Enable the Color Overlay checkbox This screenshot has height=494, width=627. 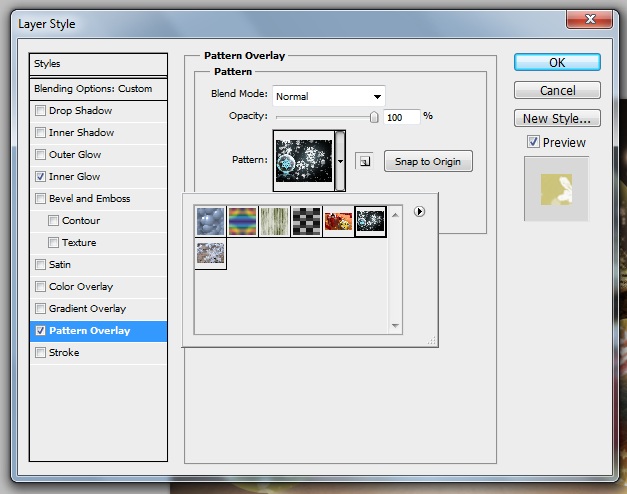coord(40,286)
